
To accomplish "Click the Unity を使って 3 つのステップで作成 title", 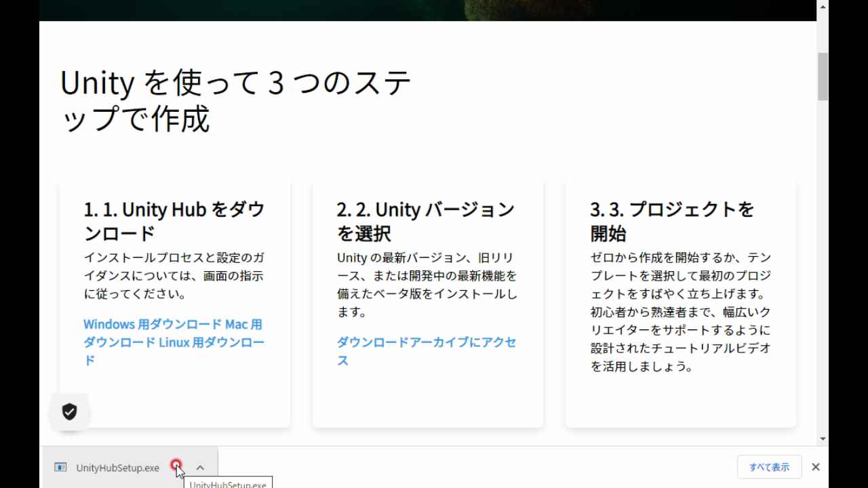I will click(x=235, y=102).
